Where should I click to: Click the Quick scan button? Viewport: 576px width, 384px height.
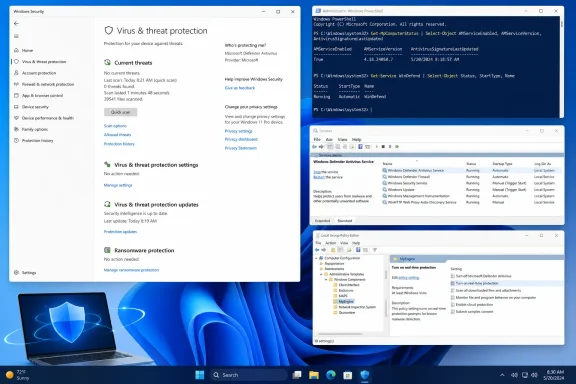pos(120,112)
